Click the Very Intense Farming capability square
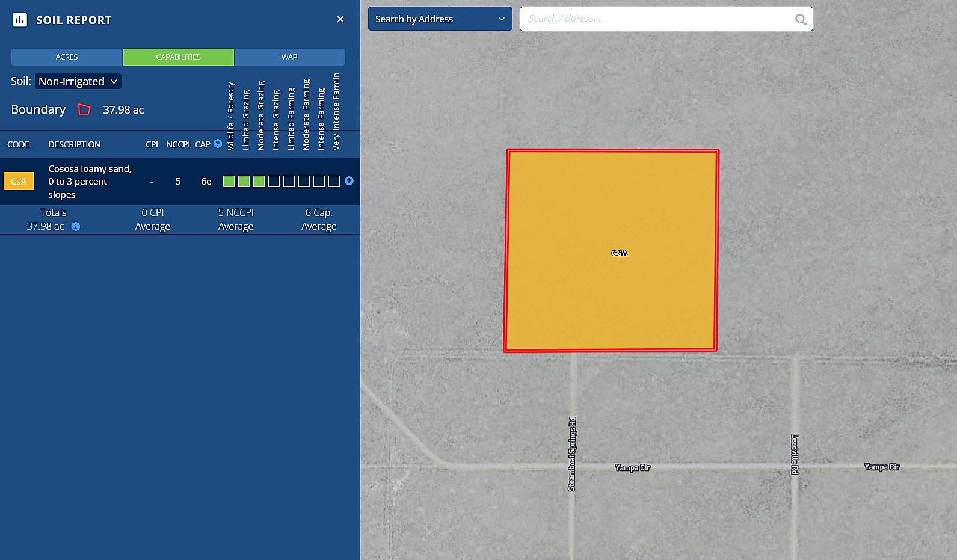This screenshot has height=560, width=957. click(334, 182)
